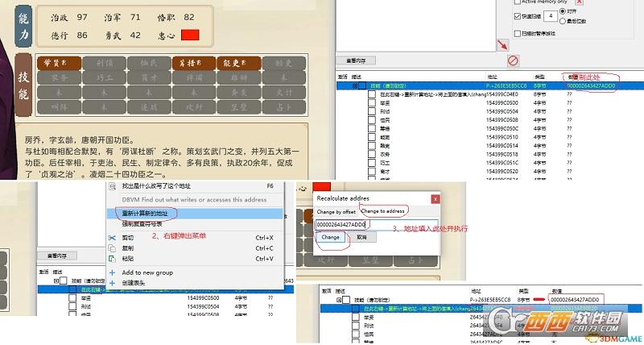Tick the checkbox in row 154399C051C

click(x=372, y=163)
